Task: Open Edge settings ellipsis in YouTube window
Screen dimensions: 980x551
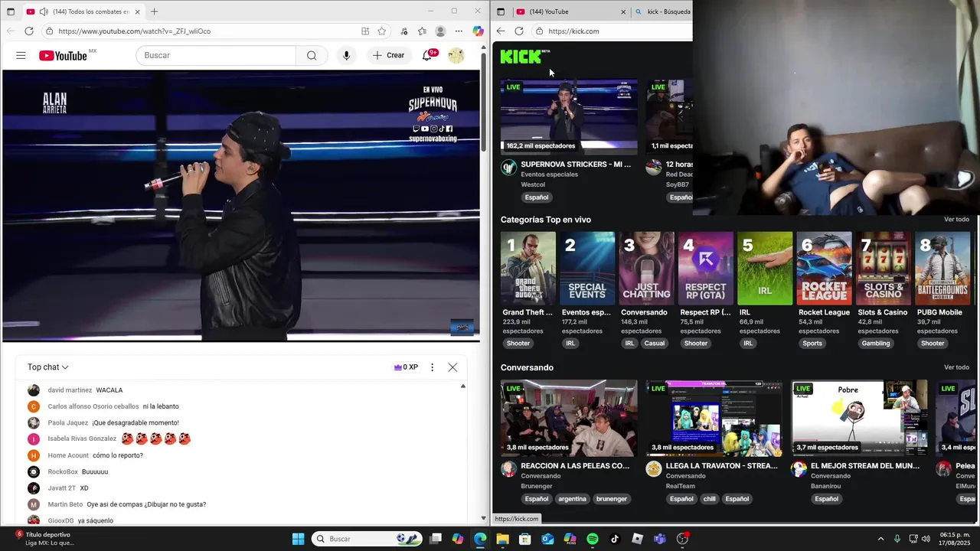Action: pos(459,31)
